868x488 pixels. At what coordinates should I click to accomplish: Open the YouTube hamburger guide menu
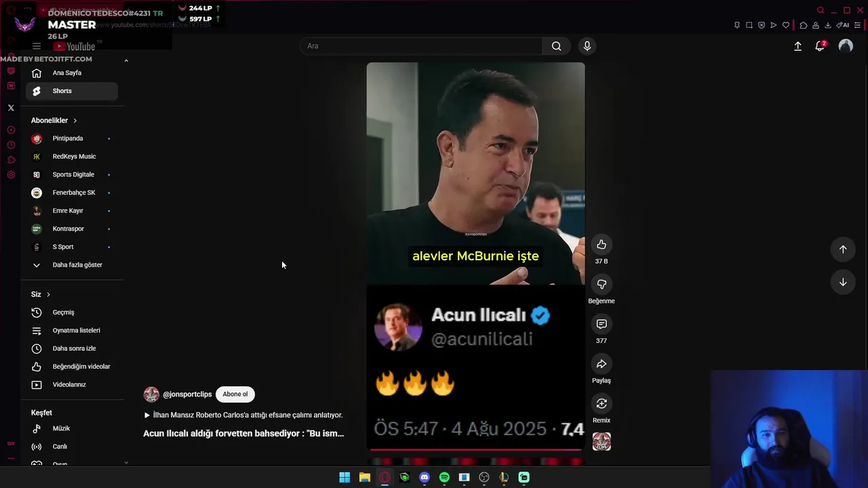click(x=37, y=46)
